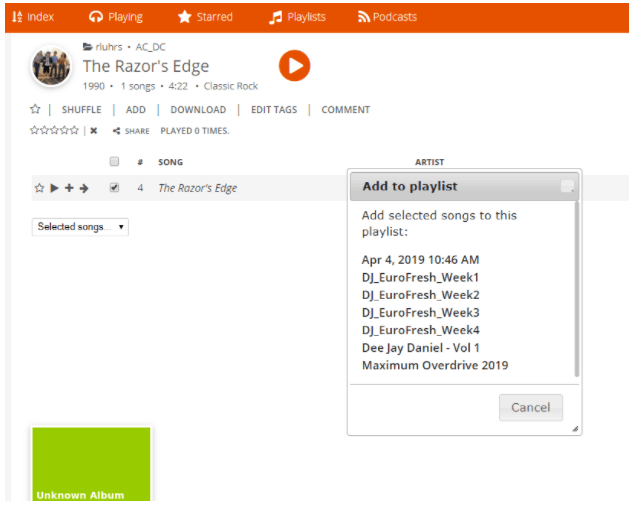
Task: Open the Unknown Album green thumbnail
Action: pyautogui.click(x=91, y=465)
